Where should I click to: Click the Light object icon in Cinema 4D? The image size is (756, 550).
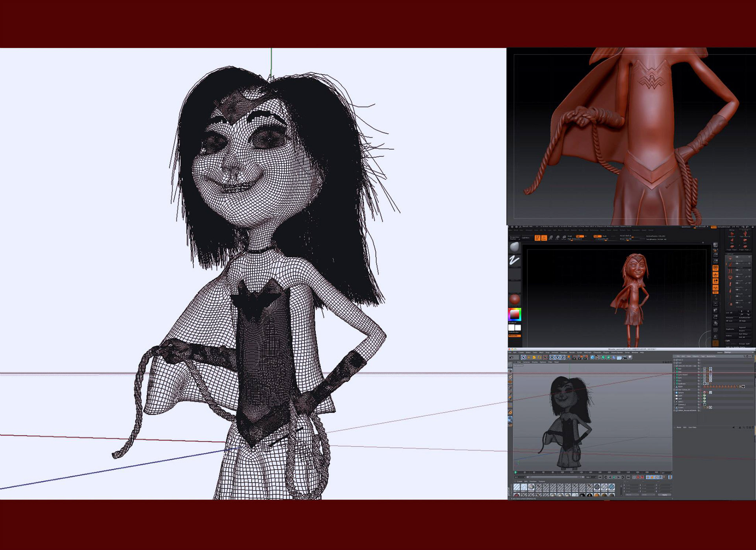(630, 357)
